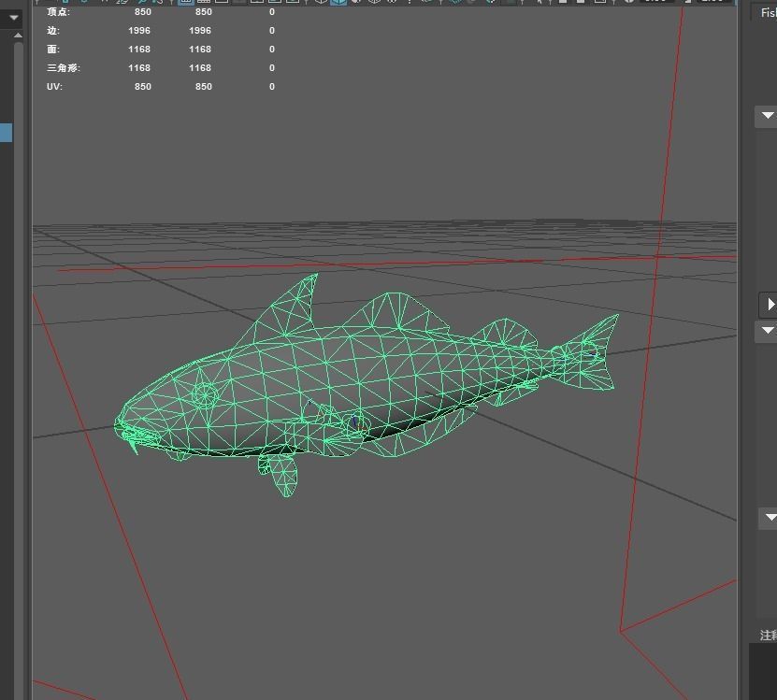Click the 0 value in the 面 row
The image size is (777, 700).
271,49
